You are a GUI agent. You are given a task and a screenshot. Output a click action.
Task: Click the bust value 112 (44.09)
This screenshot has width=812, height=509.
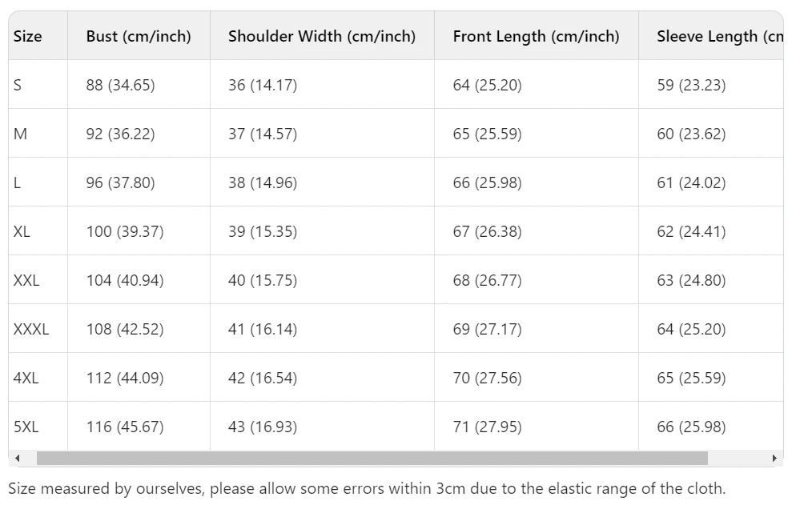coord(125,378)
